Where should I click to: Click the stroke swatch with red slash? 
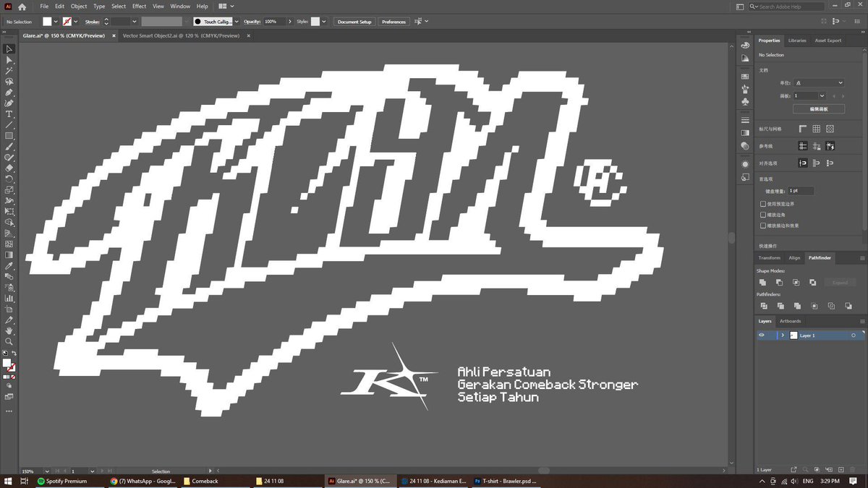click(x=67, y=22)
